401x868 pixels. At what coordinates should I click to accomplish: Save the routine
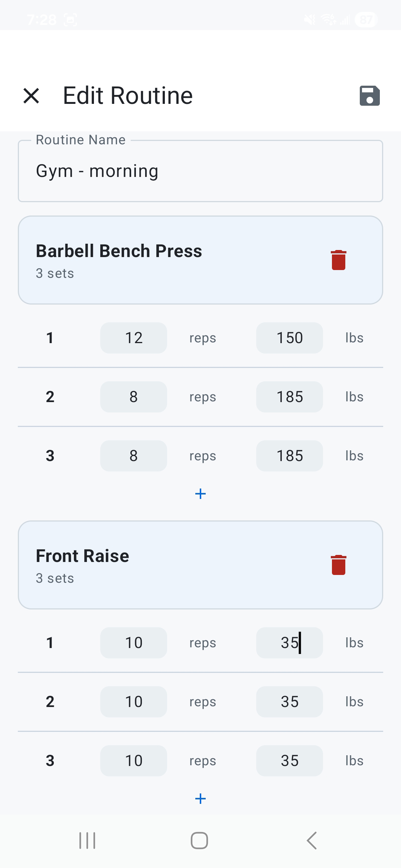coord(370,95)
